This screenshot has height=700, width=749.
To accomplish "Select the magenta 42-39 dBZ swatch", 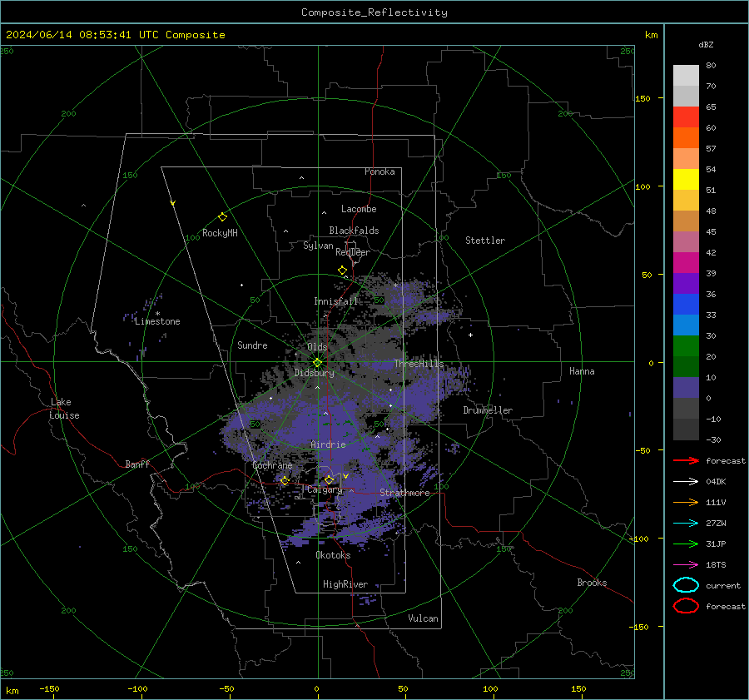I will point(686,263).
